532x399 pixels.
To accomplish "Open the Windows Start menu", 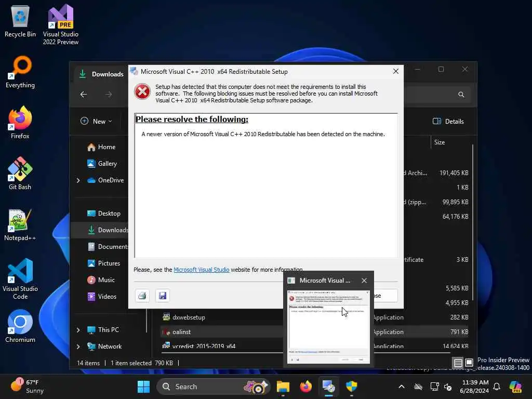I will (x=143, y=387).
